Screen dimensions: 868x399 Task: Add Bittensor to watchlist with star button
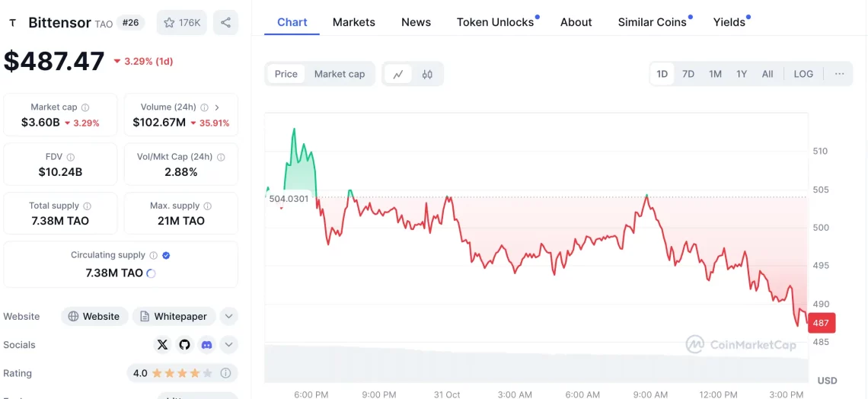coord(181,23)
